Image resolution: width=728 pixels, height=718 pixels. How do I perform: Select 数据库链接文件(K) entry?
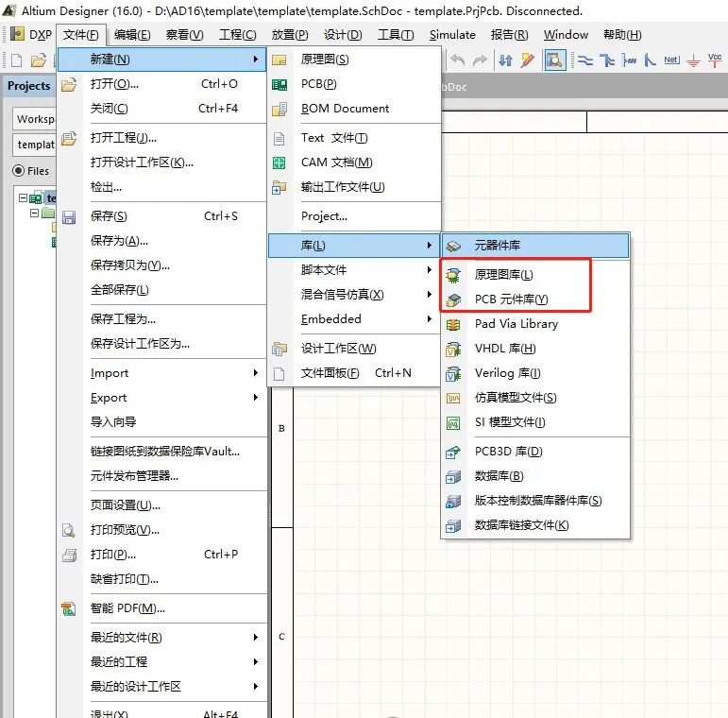[x=534, y=525]
